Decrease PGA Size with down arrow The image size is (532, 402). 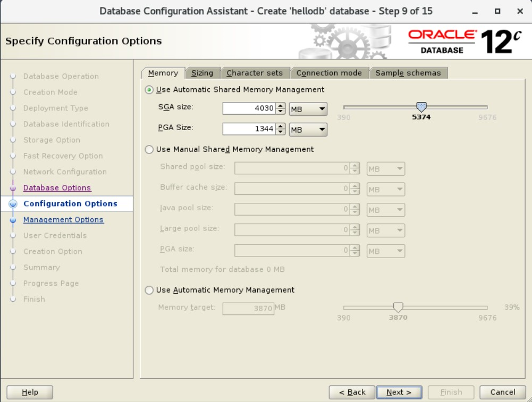[280, 132]
